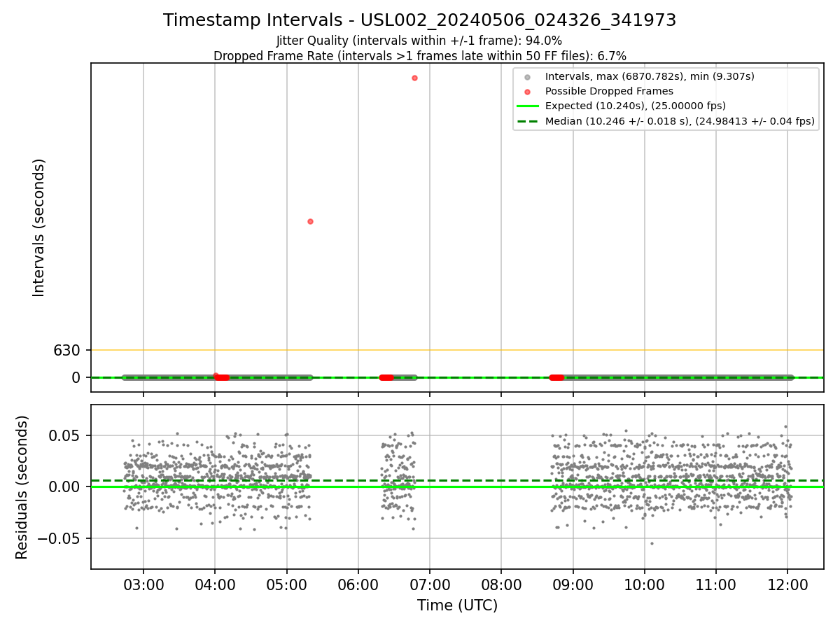Screen dimensions: 840x630
Task: Click the 'Possible Dropped Frames' legend entry
Action: pyautogui.click(x=609, y=91)
